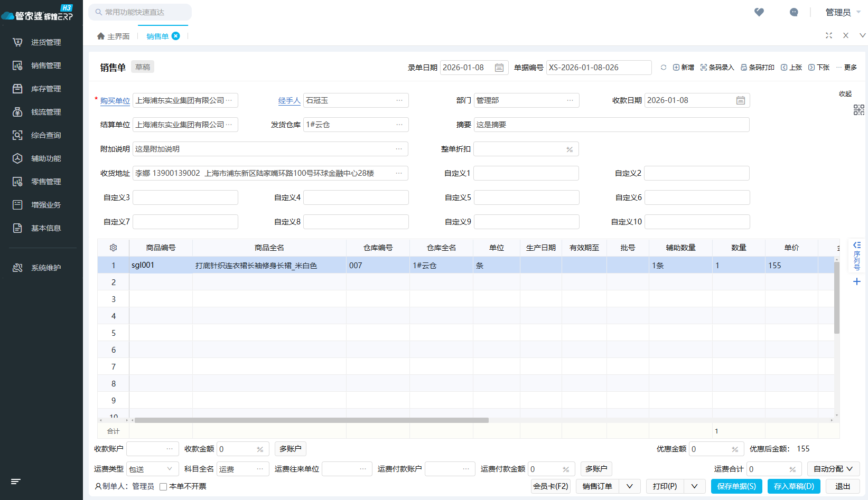Go to previous document with 上张

click(x=791, y=68)
